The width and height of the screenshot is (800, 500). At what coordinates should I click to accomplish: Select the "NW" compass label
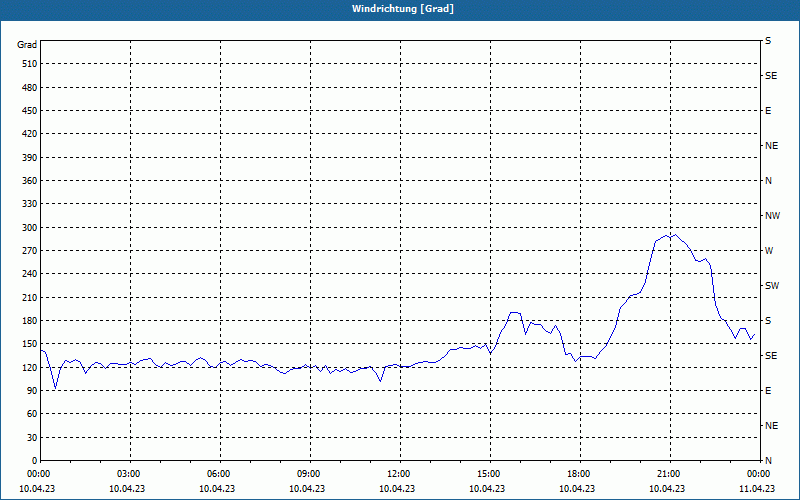[x=772, y=216]
